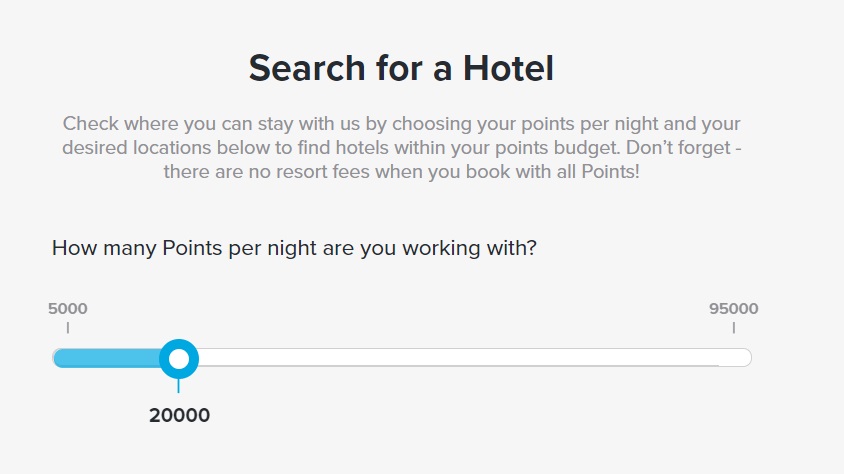The image size is (844, 474).
Task: Click the 5000 minimum points label
Action: pyautogui.click(x=68, y=308)
